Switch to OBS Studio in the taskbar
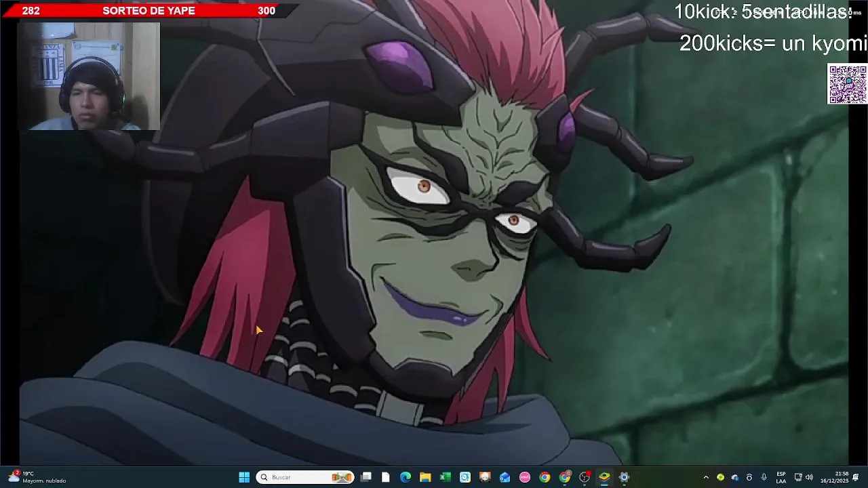The image size is (868, 488). coord(585,477)
